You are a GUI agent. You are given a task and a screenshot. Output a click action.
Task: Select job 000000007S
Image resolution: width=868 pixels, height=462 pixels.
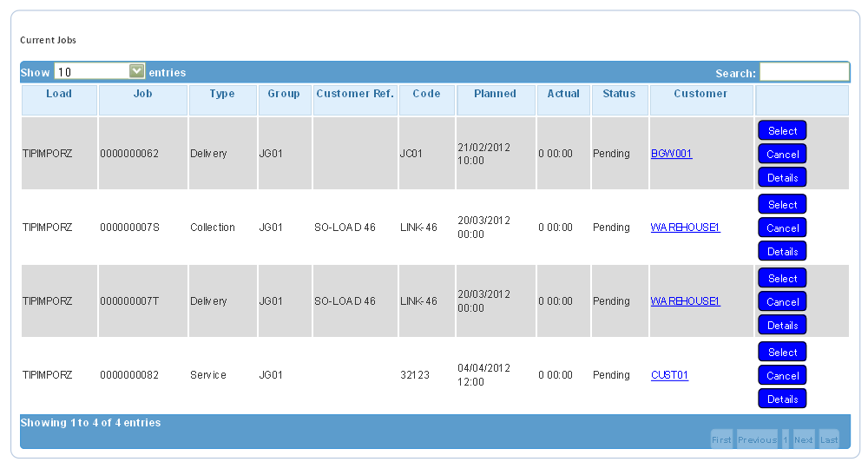(782, 204)
